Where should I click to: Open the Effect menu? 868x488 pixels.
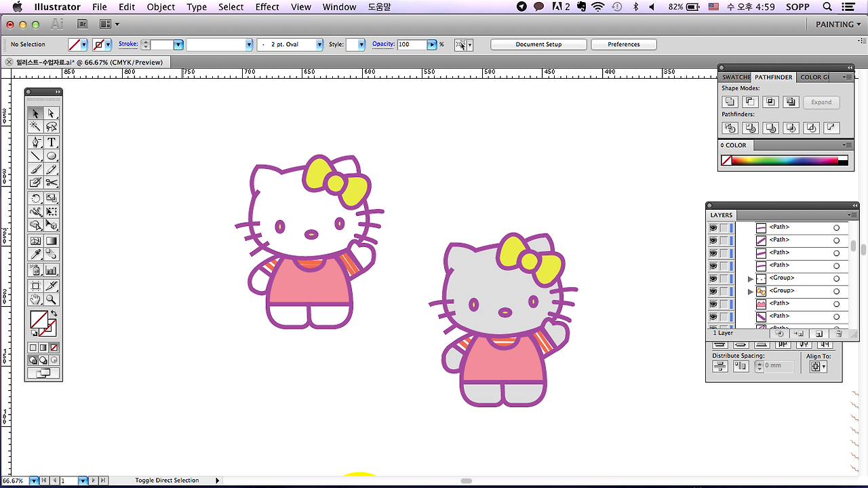[x=267, y=7]
